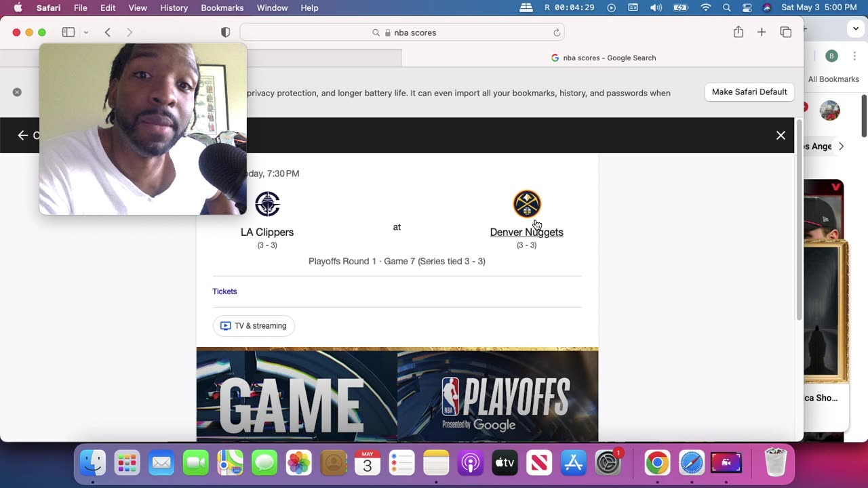
Task: Show the Safari sidebar
Action: (68, 33)
